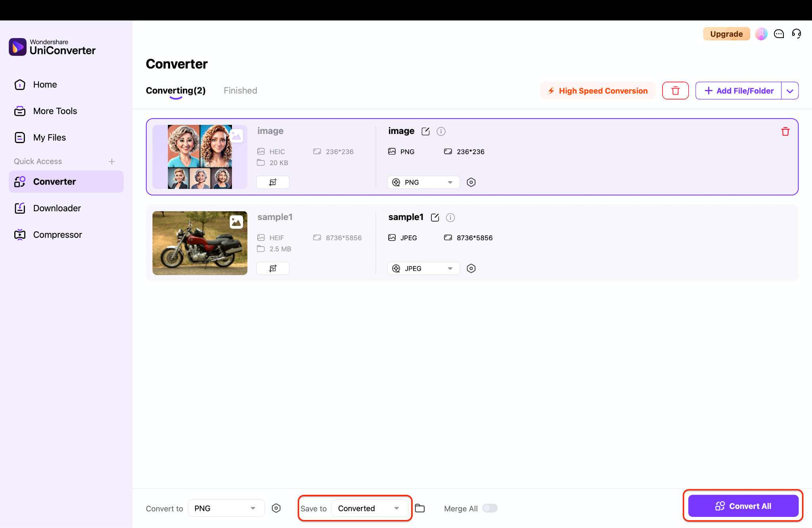Open More Tools from the sidebar
The height and width of the screenshot is (528, 812).
coord(55,111)
